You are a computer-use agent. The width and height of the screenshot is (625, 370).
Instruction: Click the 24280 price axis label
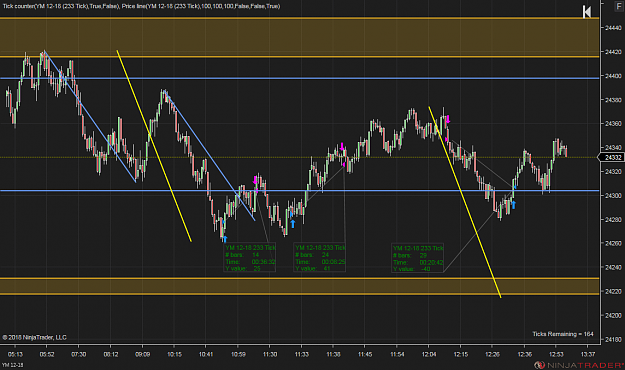point(613,219)
